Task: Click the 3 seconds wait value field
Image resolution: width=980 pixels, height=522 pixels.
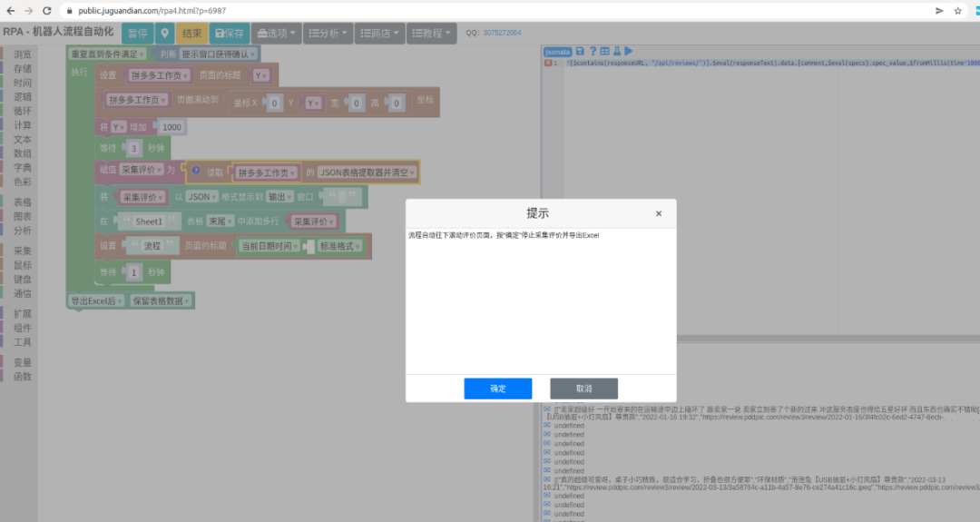Action: 133,149
